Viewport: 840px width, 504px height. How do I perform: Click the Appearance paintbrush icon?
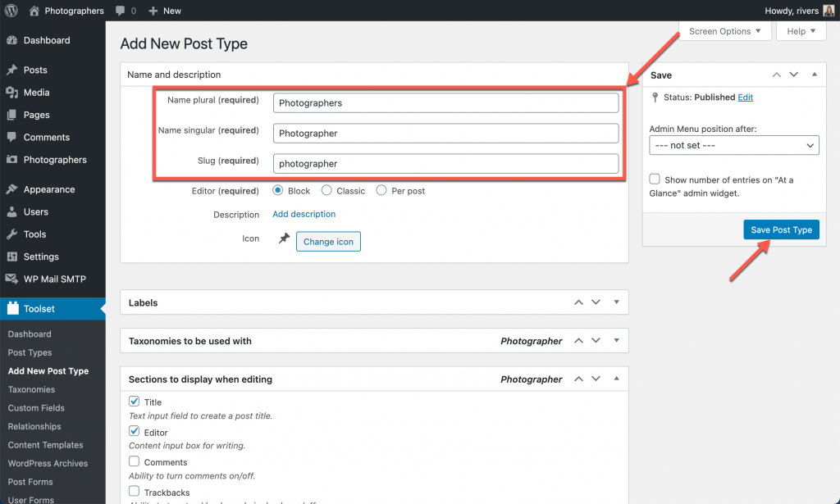[11, 189]
